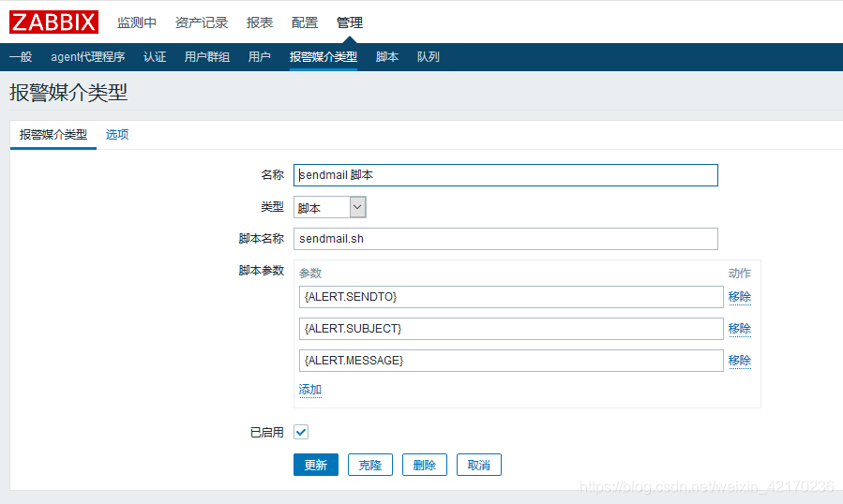Open the 管理 top menu
843x504 pixels.
coord(350,22)
